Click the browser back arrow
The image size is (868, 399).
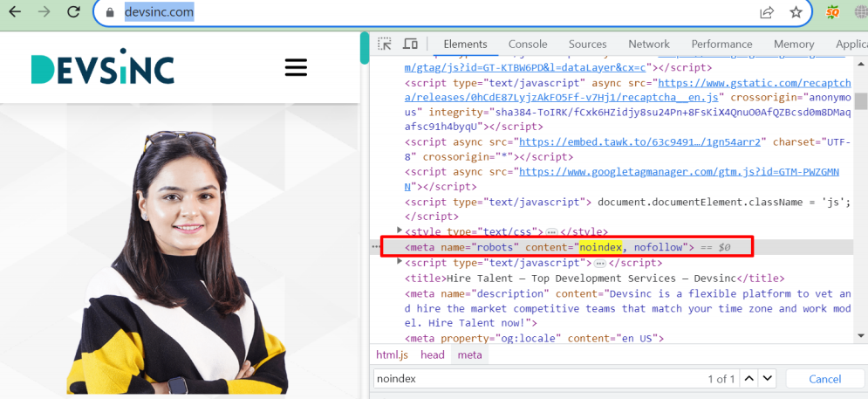(16, 12)
